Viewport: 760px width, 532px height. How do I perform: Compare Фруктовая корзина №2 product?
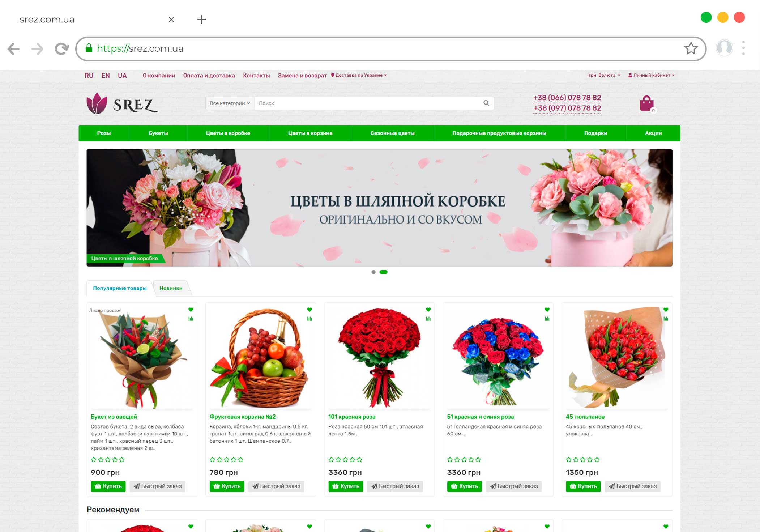click(309, 319)
